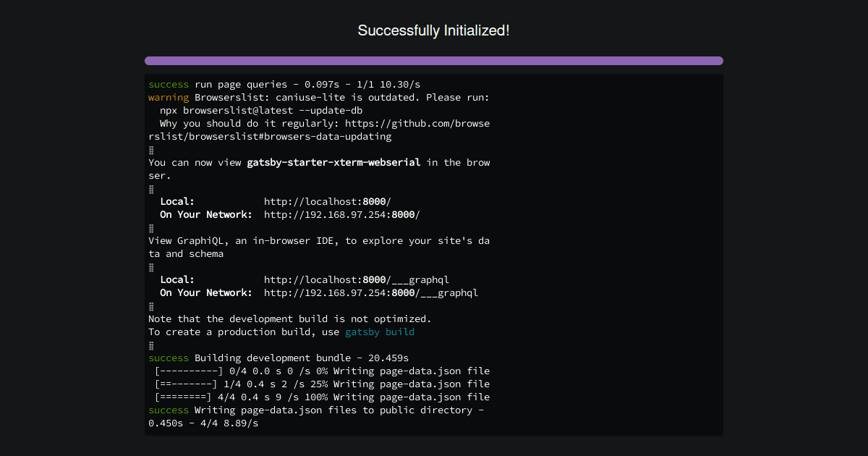Open the network GraphiQL ___graphql link
Image resolution: width=868 pixels, height=456 pixels.
pos(371,292)
